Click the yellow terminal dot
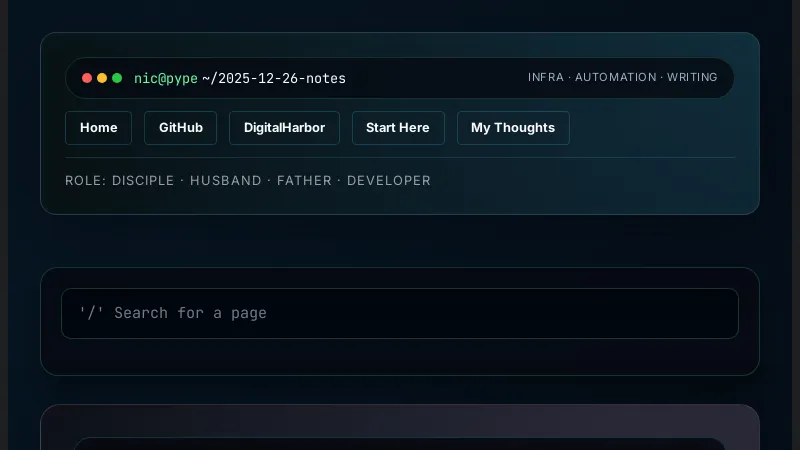This screenshot has width=800, height=450. pyautogui.click(x=102, y=78)
